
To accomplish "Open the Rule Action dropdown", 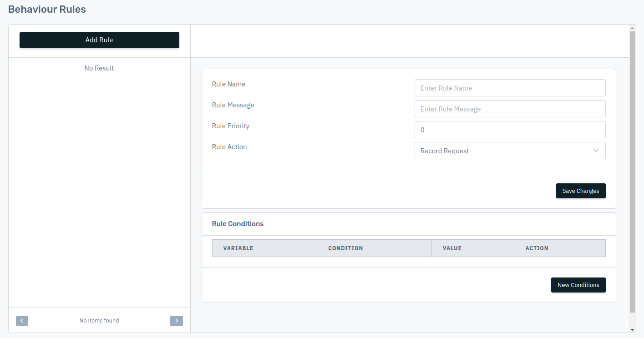I will (x=510, y=151).
